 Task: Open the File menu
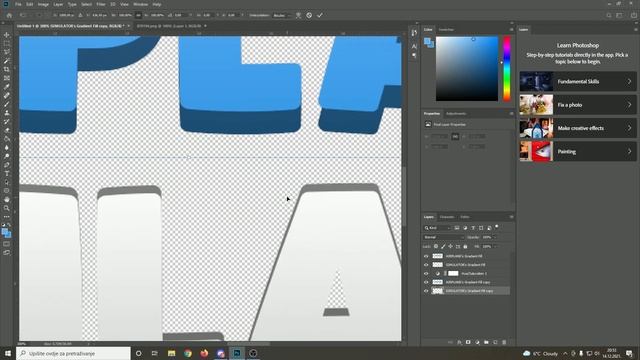pyautogui.click(x=18, y=4)
